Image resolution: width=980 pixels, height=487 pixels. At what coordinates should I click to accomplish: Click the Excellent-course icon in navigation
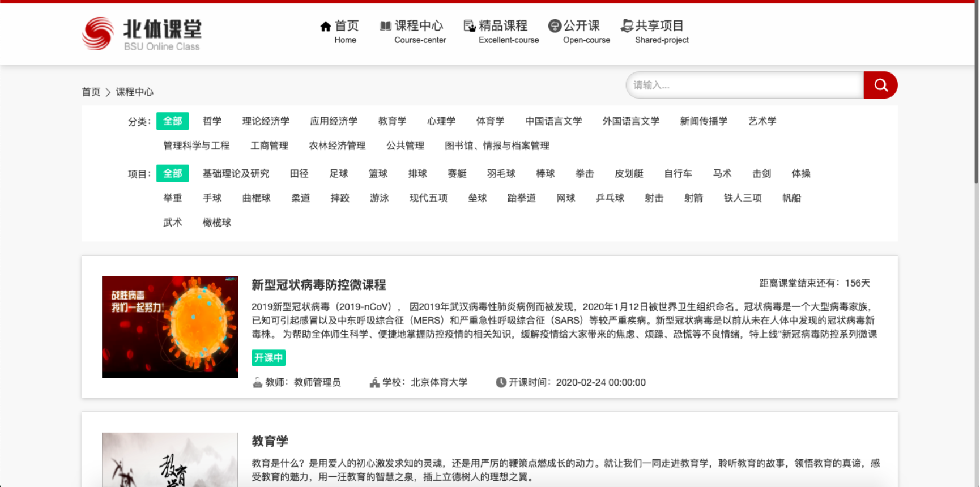click(470, 25)
